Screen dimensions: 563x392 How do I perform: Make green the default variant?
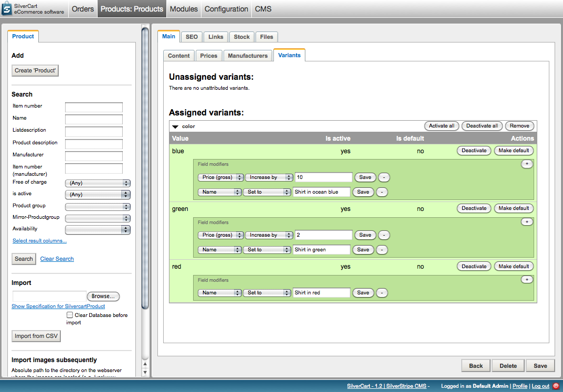click(x=513, y=208)
